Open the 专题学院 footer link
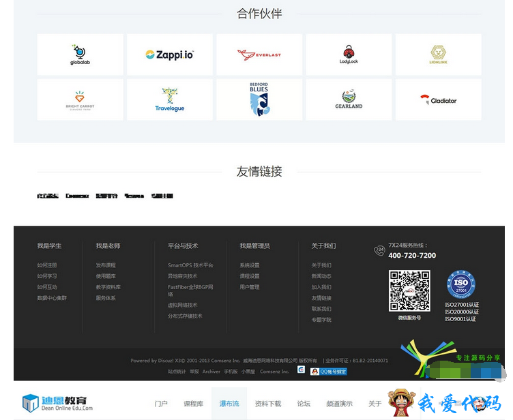Image resolution: width=513 pixels, height=420 pixels. tap(321, 320)
